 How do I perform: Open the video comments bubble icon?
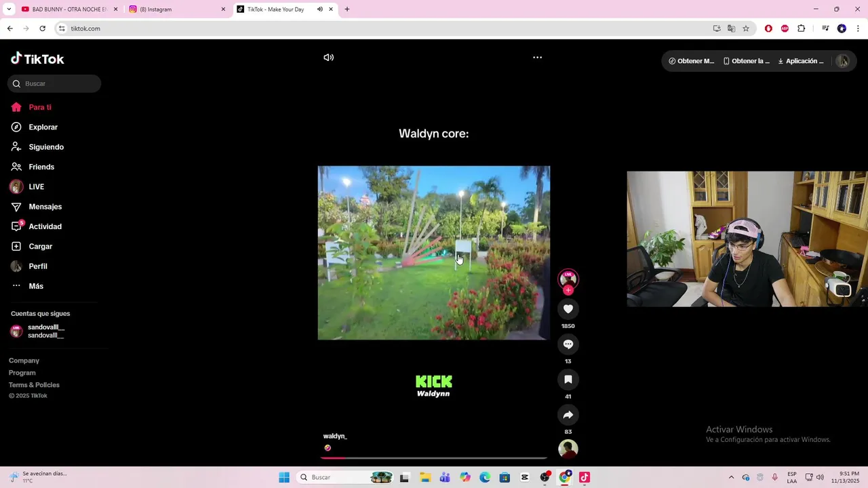click(568, 344)
